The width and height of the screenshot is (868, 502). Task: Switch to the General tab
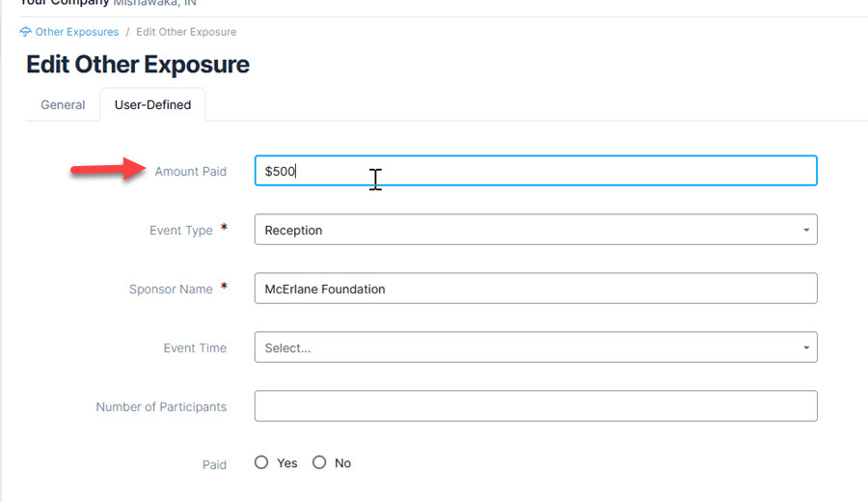[63, 104]
